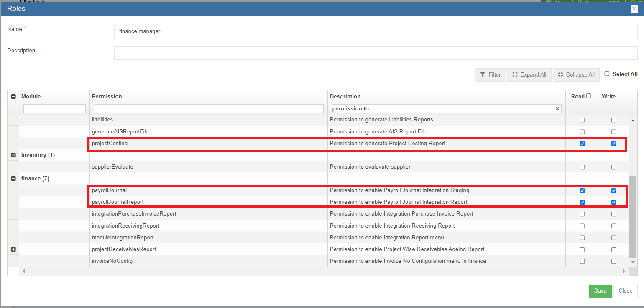
Task: Collapse the finance module group
Action: (13, 179)
